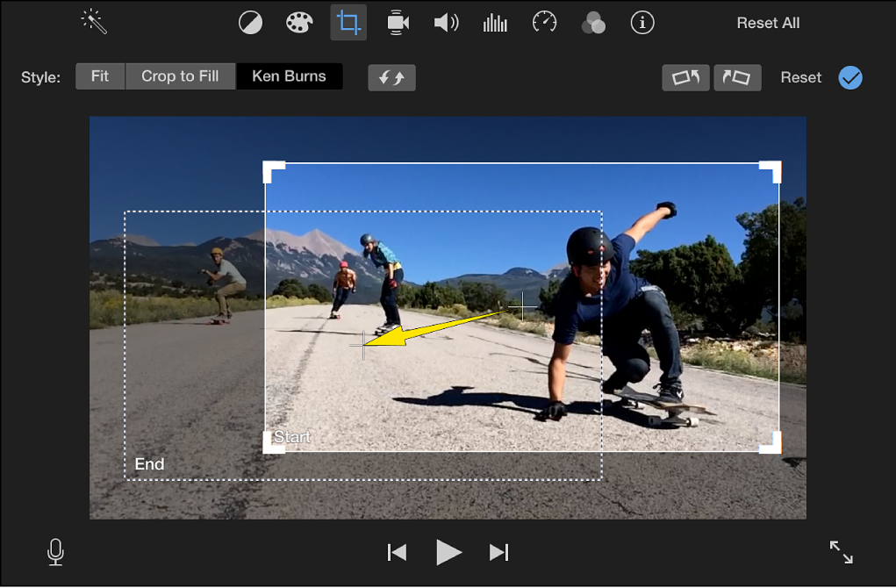Select the Auto-enhance magic wand tool
Image resolution: width=896 pixels, height=588 pixels.
tap(93, 23)
